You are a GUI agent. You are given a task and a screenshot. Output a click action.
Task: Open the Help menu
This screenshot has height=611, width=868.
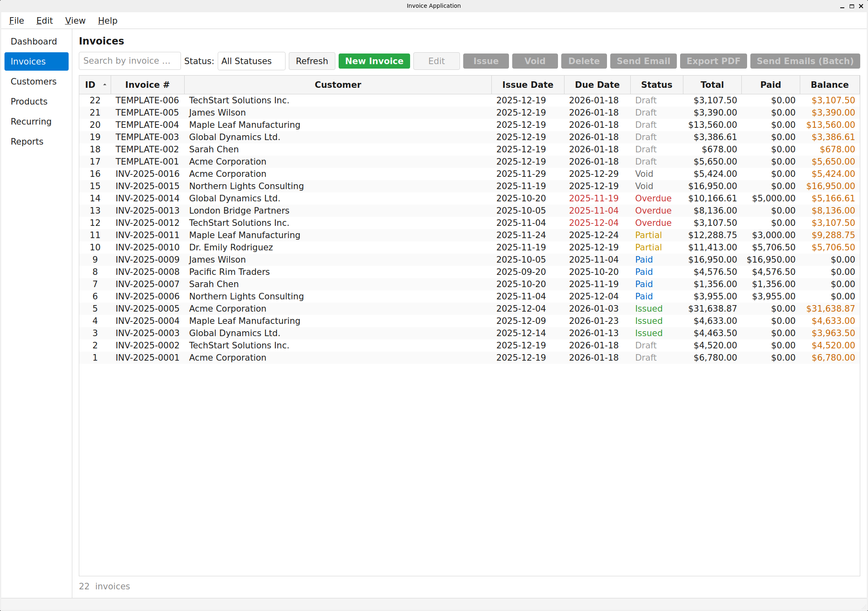tap(107, 20)
